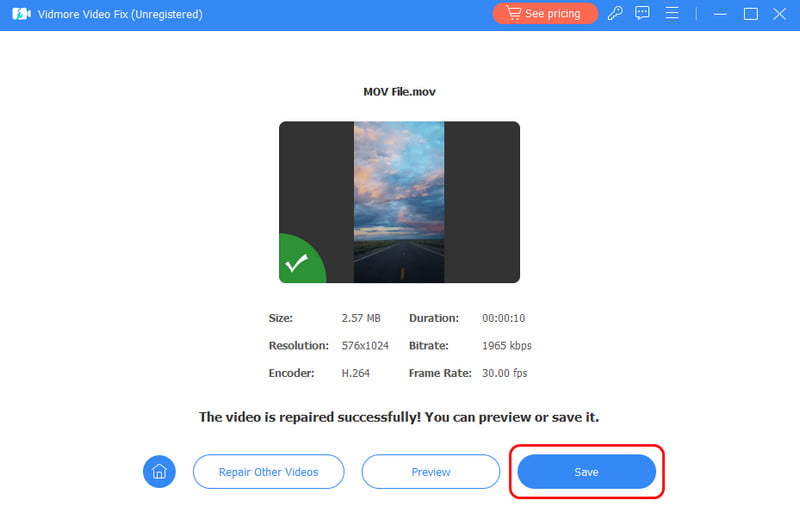The image size is (800, 519).
Task: Click the Home icon button
Action: pos(159,471)
